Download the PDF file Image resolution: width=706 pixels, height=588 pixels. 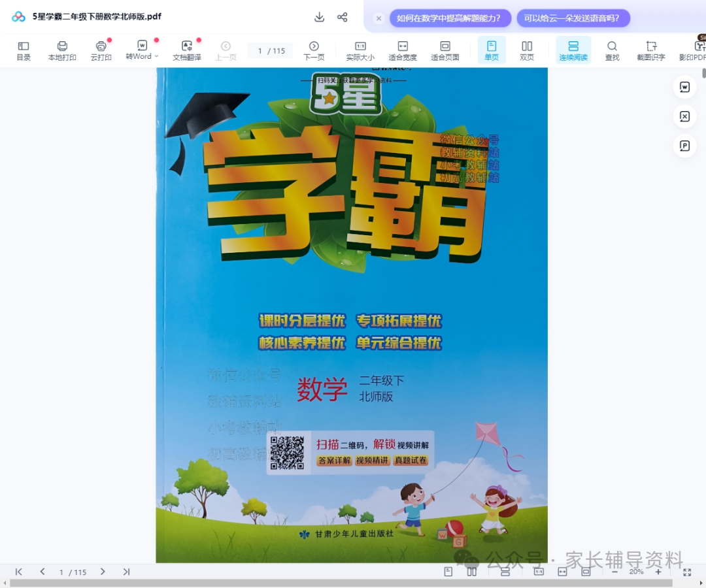319,17
